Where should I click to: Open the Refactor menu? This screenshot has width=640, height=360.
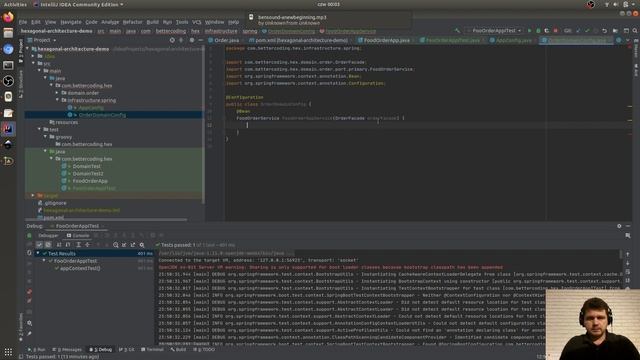[133, 22]
